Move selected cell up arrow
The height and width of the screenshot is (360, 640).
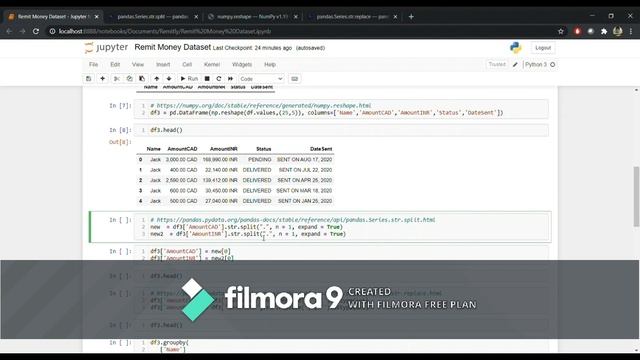tap(156, 79)
